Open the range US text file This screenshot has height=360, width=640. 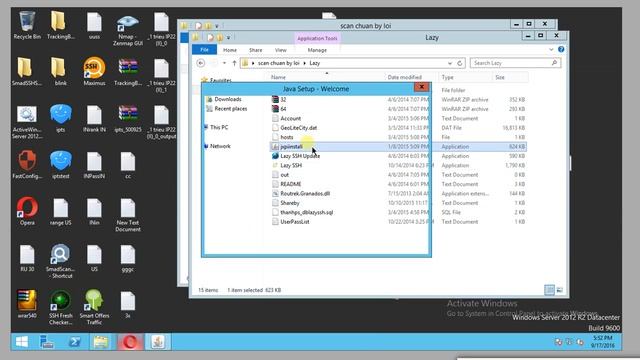click(x=60, y=211)
